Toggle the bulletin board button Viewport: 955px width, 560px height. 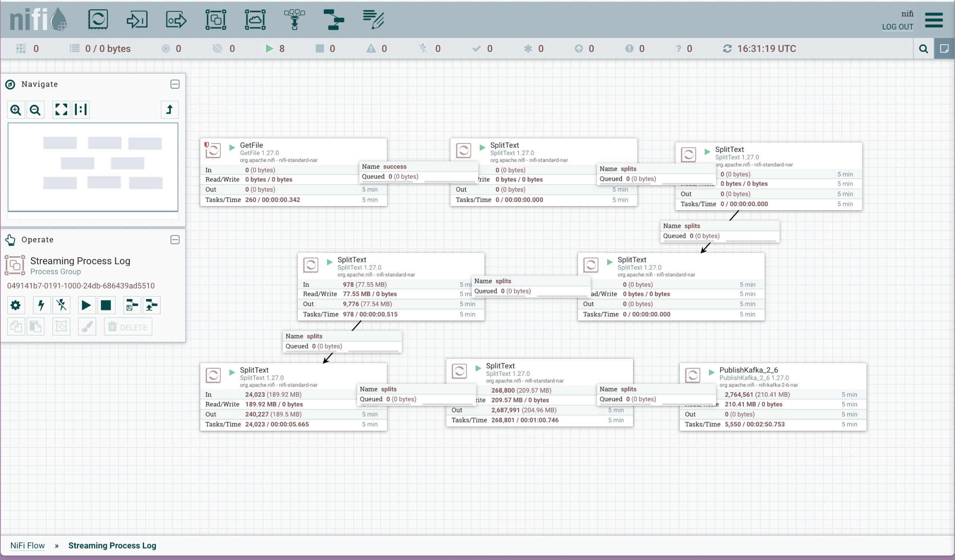[x=944, y=48]
